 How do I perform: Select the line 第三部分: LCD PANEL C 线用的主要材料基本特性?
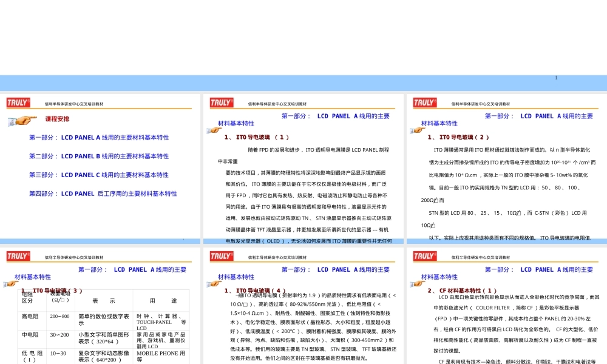[99, 175]
